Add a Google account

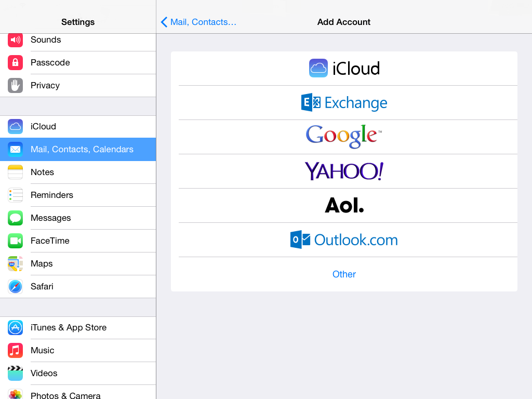pos(344,137)
